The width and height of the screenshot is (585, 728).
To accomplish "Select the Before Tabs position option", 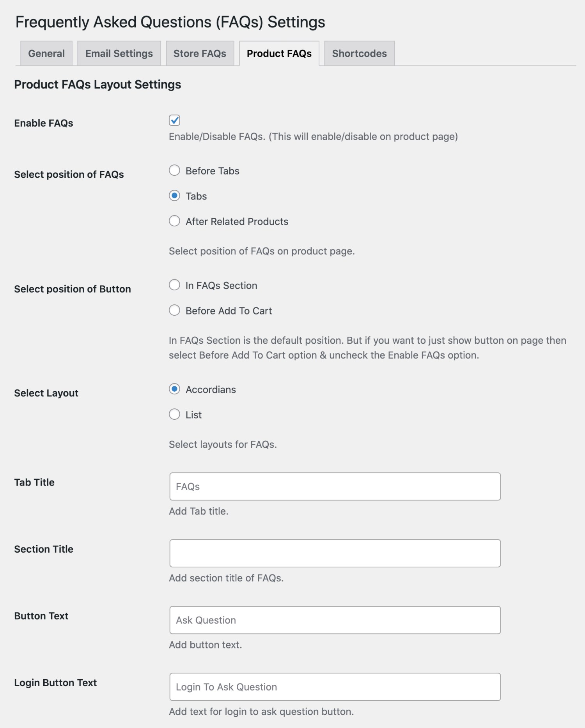I will (174, 170).
